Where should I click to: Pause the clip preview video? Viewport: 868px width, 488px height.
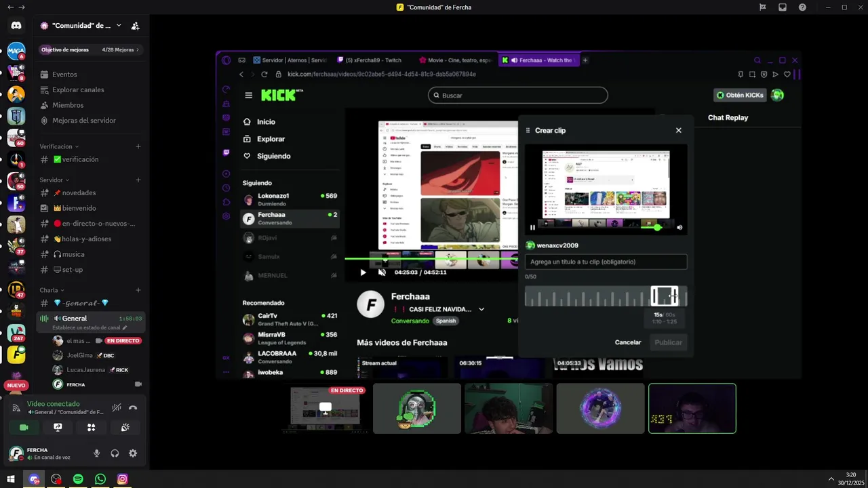coord(532,228)
